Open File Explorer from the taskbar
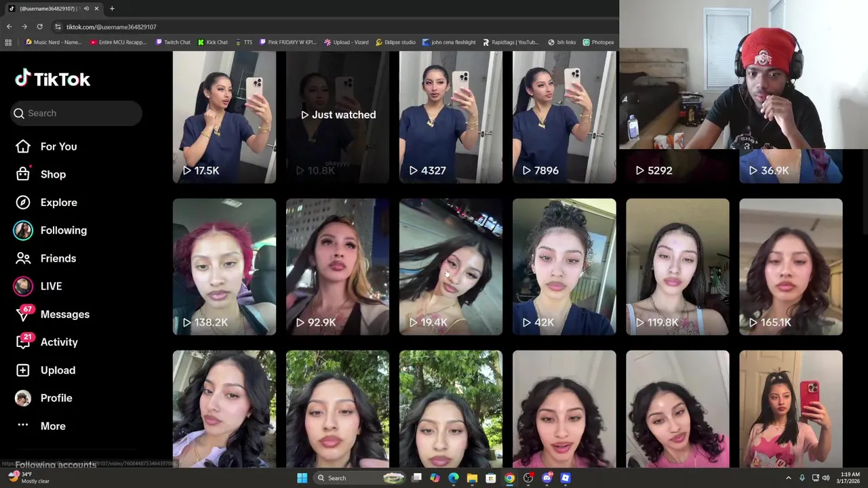This screenshot has height=488, width=868. 472,478
